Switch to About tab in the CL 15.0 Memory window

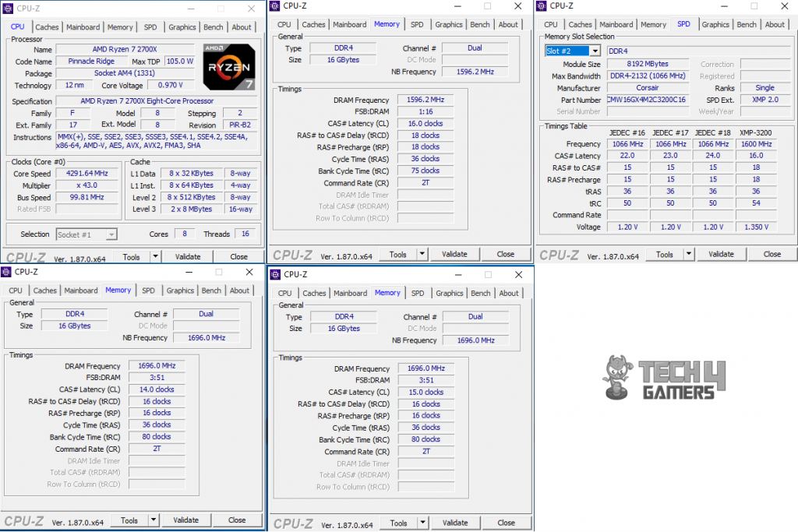click(509, 293)
